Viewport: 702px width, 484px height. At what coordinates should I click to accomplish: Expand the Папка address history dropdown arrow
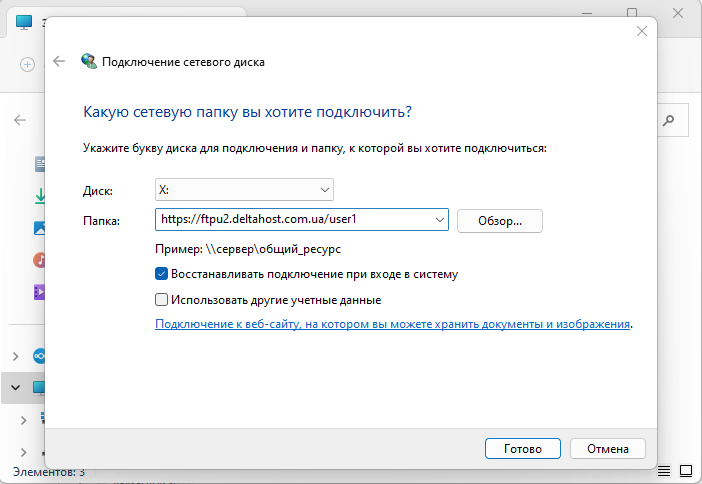point(440,219)
